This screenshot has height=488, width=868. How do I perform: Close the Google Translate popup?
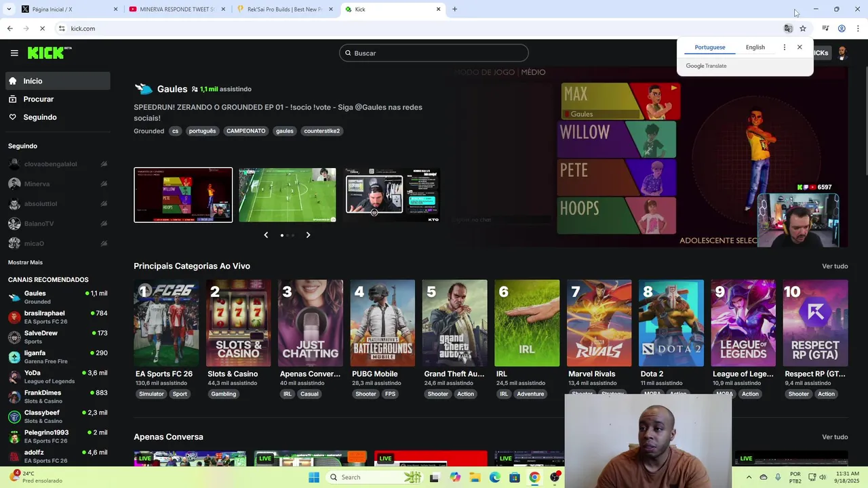(x=800, y=47)
